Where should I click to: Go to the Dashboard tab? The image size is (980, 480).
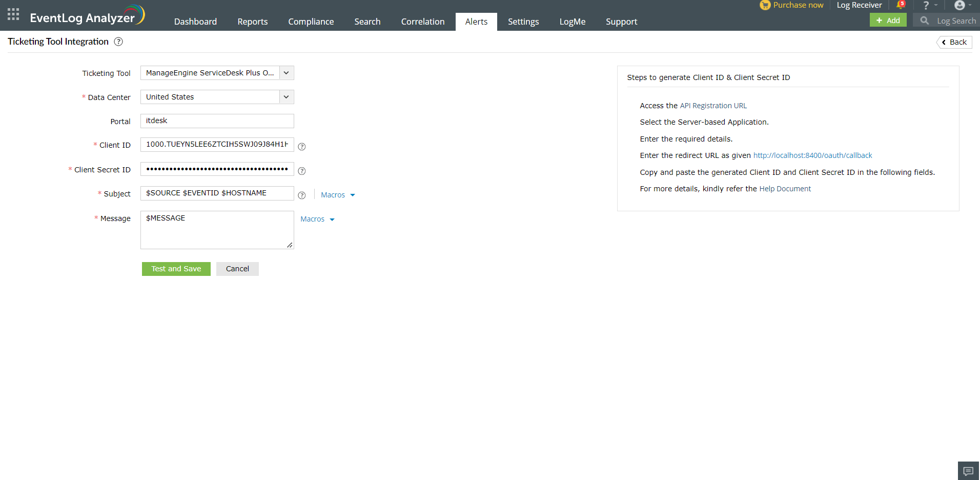(x=195, y=22)
